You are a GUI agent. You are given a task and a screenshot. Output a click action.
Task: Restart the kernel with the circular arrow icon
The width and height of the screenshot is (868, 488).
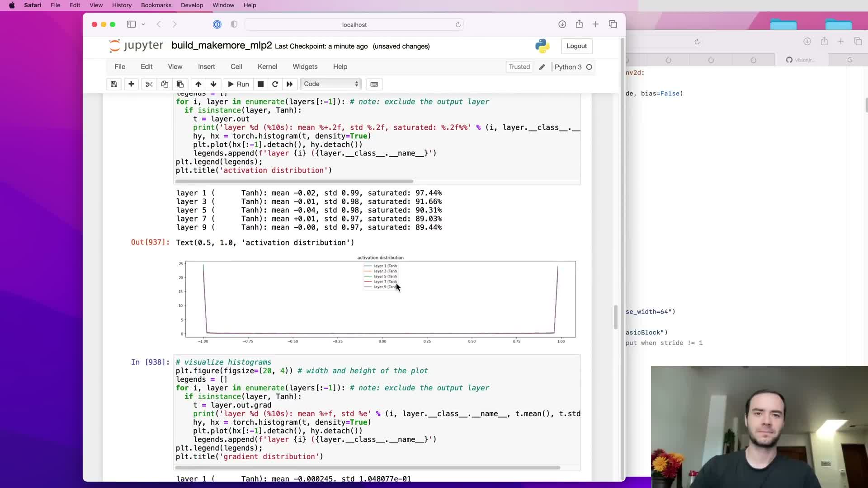(x=275, y=84)
